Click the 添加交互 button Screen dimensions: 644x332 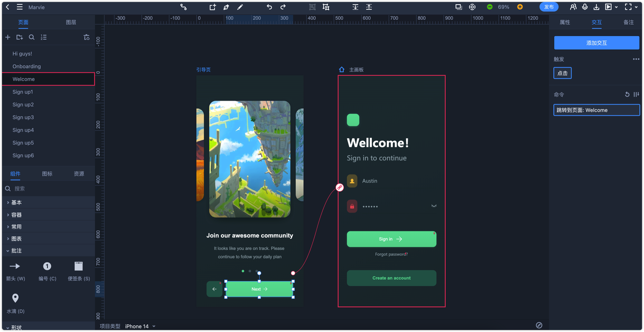[597, 43]
